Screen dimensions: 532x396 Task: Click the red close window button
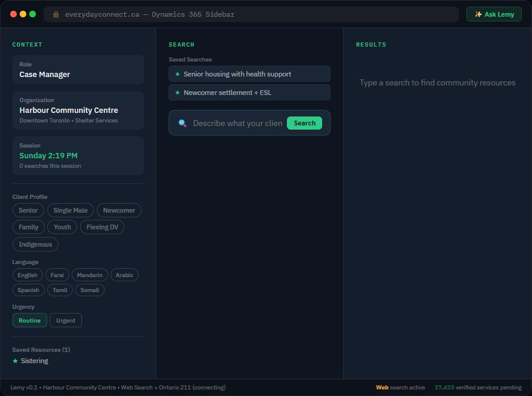point(14,14)
